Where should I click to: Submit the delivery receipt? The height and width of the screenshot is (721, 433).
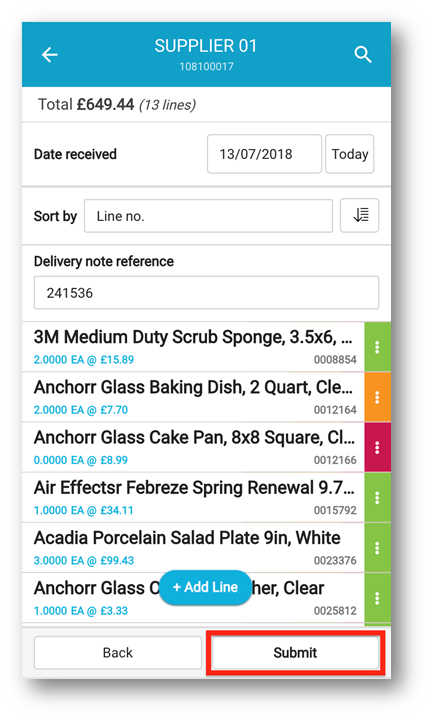coord(295,652)
